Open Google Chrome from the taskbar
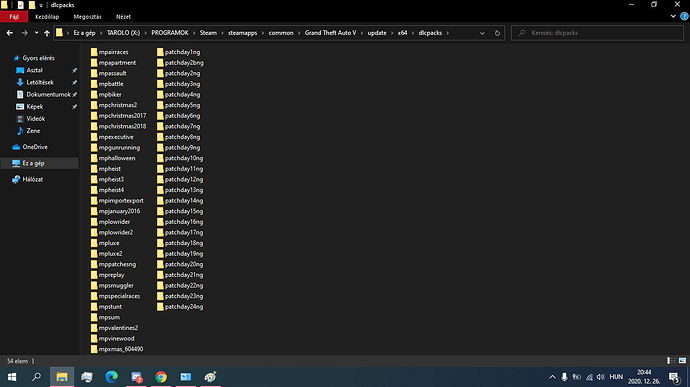 [161, 377]
